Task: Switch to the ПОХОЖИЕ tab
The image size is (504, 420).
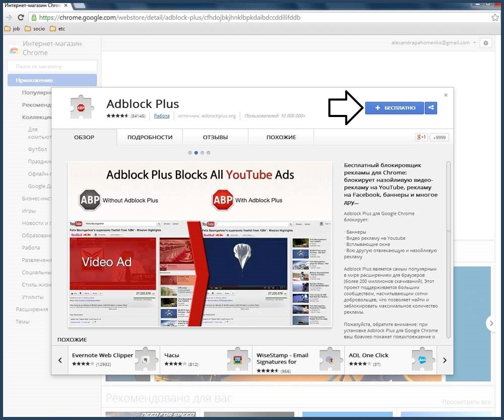Action: (281, 137)
